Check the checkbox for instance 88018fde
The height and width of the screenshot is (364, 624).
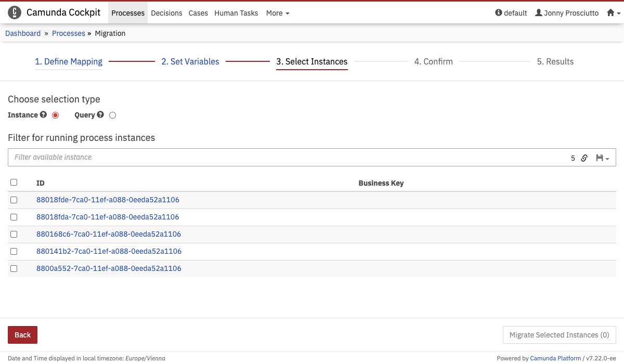(x=14, y=200)
